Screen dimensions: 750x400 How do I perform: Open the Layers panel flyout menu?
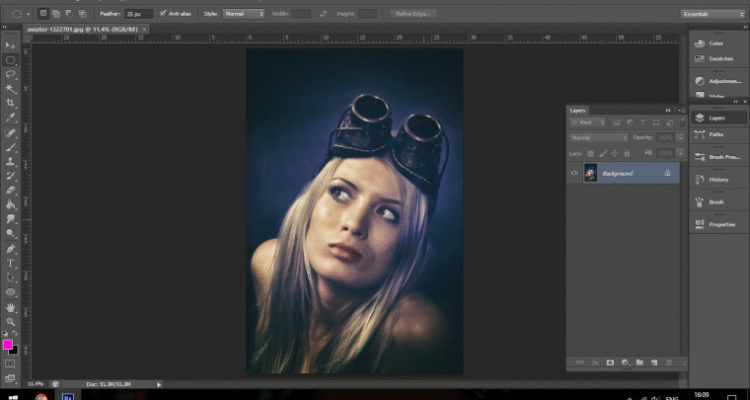pos(683,111)
